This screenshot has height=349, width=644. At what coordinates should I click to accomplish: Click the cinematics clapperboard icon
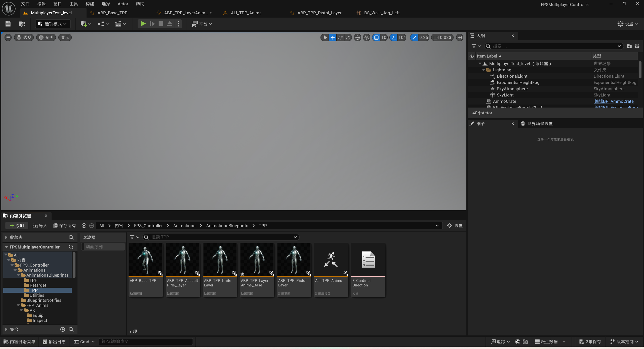[x=118, y=24]
